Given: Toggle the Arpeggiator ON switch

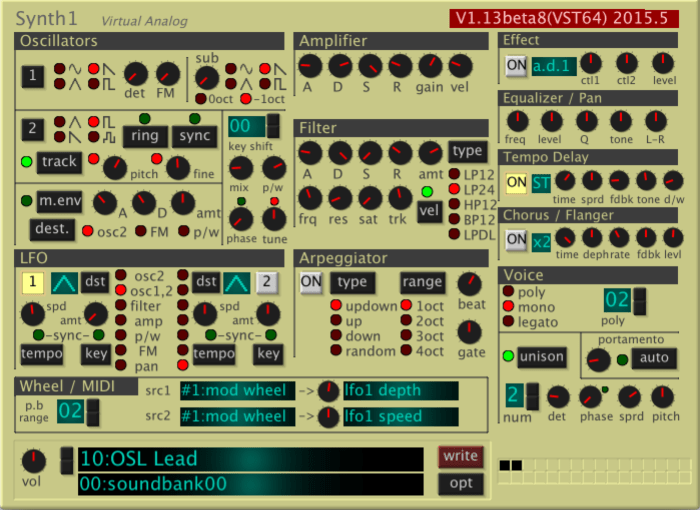Looking at the screenshot, I should pyautogui.click(x=311, y=282).
